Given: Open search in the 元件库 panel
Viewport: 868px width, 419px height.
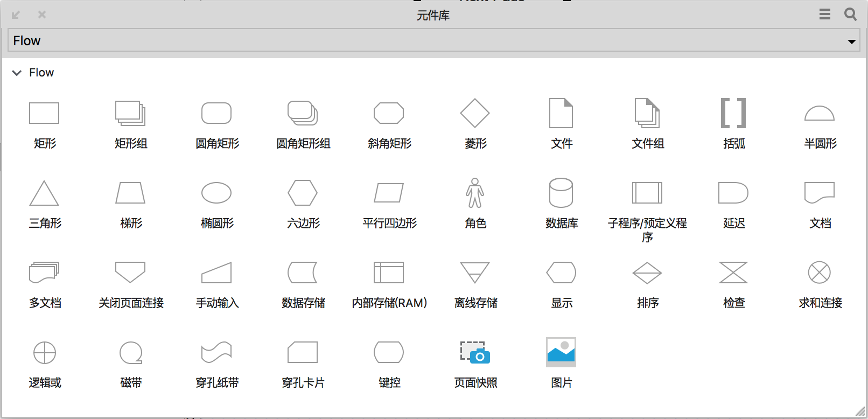Looking at the screenshot, I should (850, 14).
